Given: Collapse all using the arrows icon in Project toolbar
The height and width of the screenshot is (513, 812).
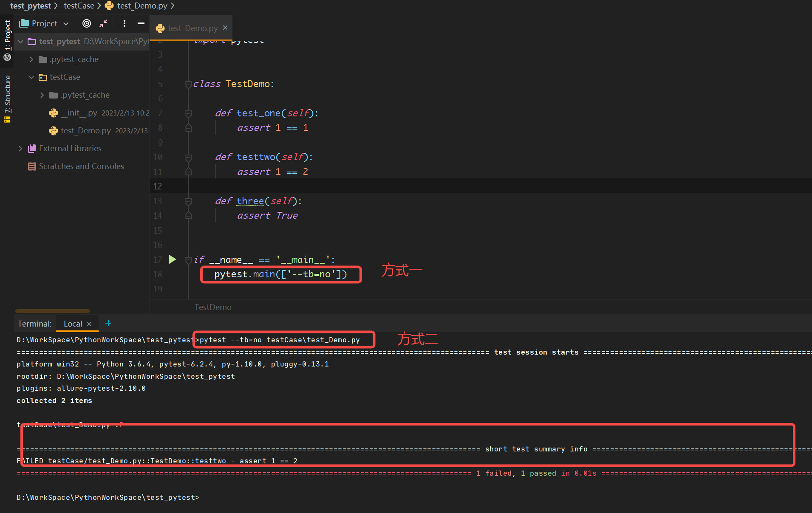Looking at the screenshot, I should pyautogui.click(x=103, y=23).
